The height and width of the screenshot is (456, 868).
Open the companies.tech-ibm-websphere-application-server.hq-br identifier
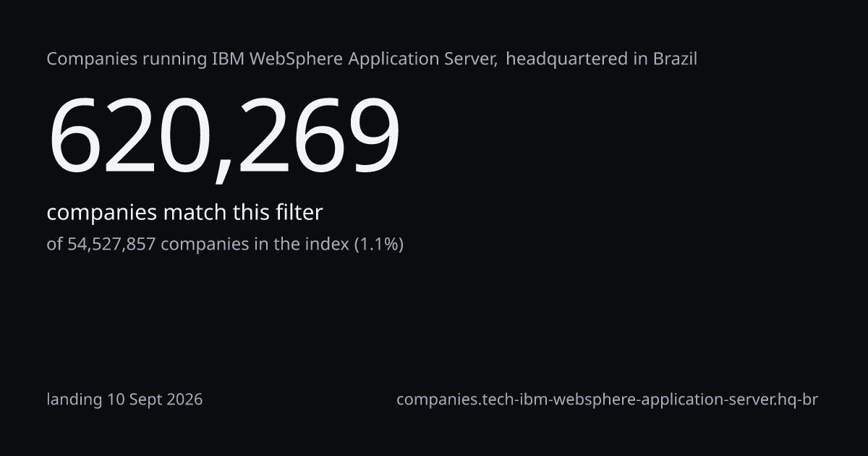[x=607, y=400]
